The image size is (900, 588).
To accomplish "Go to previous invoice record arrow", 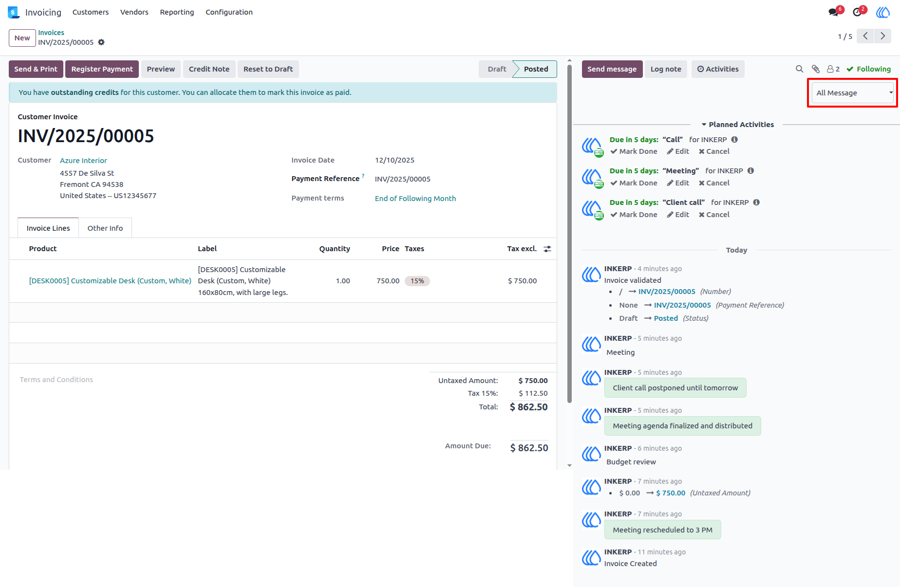I will point(865,36).
